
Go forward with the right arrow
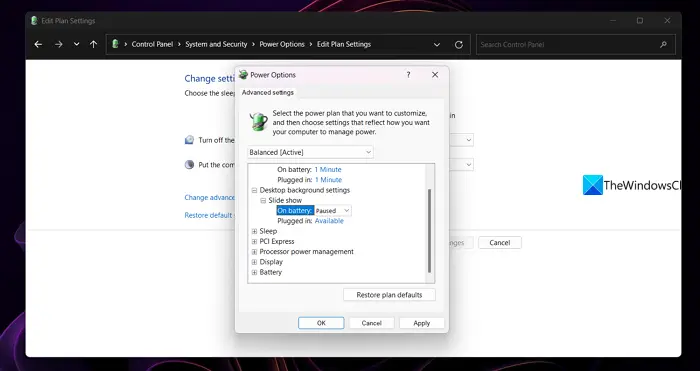[x=58, y=44]
